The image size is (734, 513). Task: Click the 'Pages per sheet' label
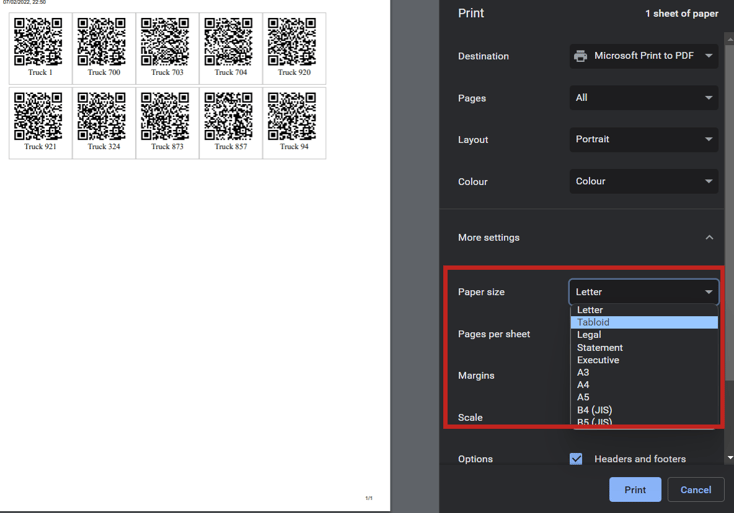point(494,334)
